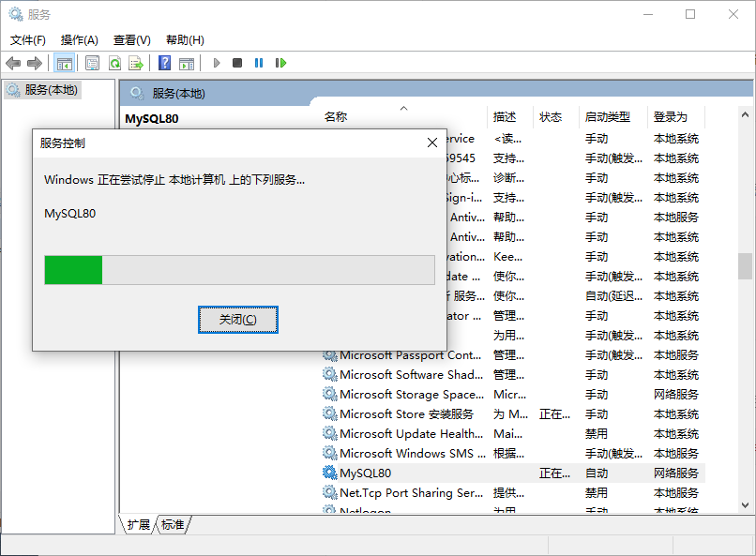The width and height of the screenshot is (756, 556).
Task: Select Microsoft Update Health... service
Action: 411,434
